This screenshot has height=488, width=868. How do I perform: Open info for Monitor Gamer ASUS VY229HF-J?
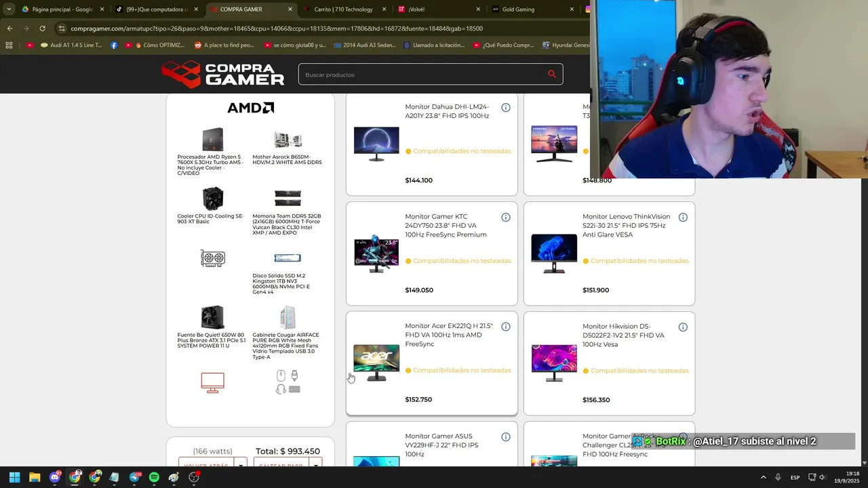tap(506, 437)
